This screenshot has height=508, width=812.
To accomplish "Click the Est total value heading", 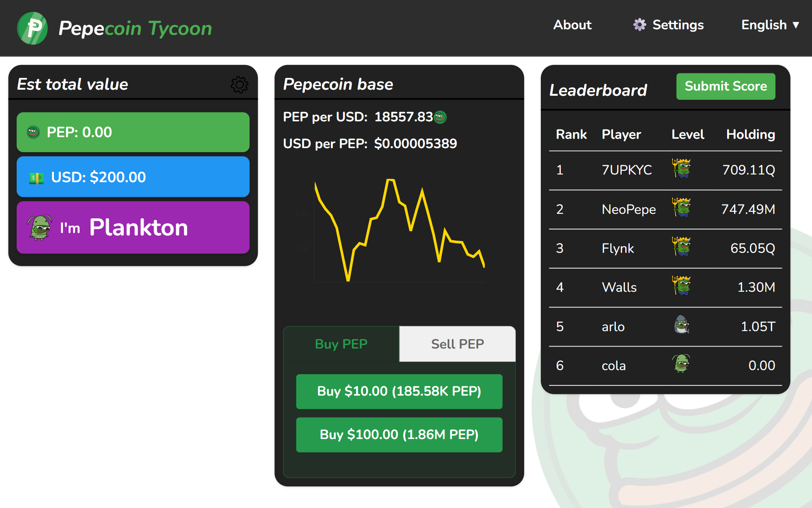I will pos(72,84).
